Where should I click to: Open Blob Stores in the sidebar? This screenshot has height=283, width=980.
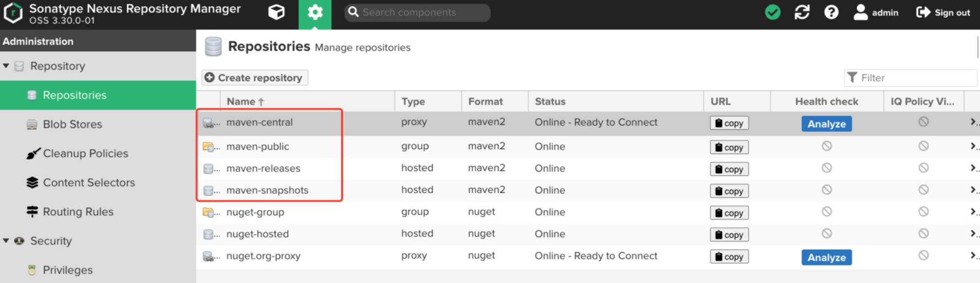[x=98, y=124]
